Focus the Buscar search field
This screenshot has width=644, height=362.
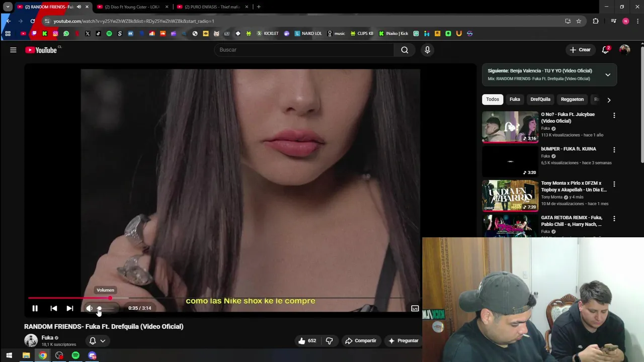(x=304, y=50)
